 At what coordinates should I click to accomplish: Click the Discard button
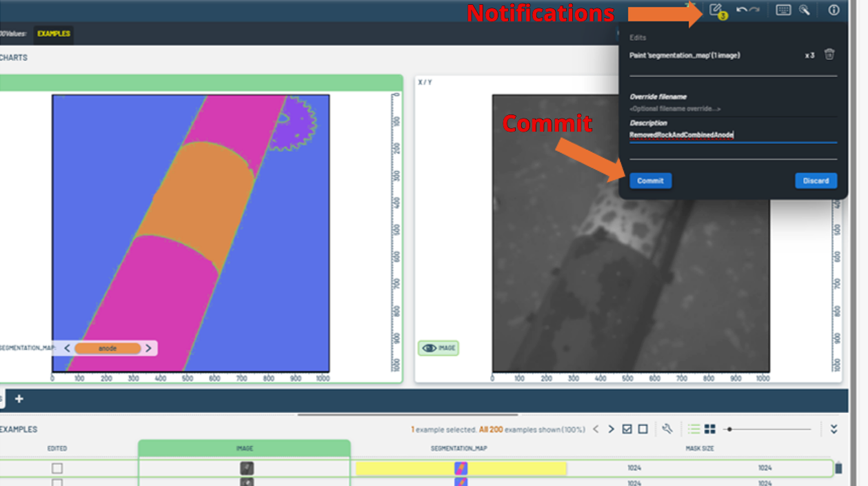(x=816, y=181)
